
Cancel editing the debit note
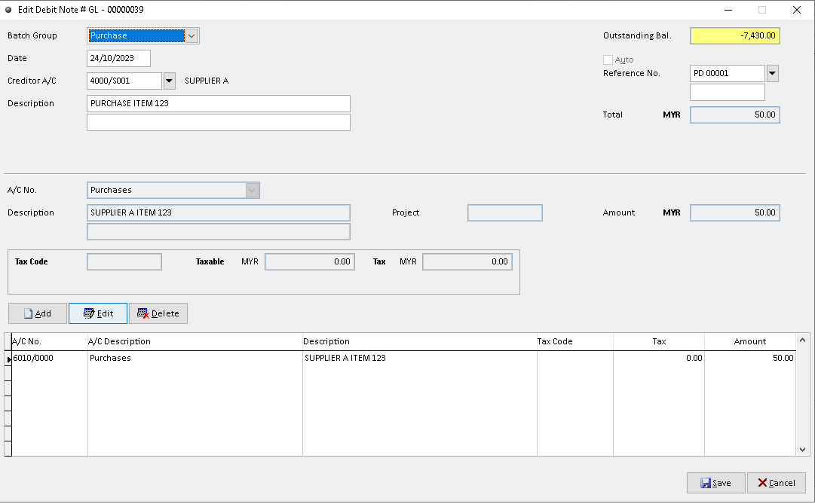(x=776, y=483)
